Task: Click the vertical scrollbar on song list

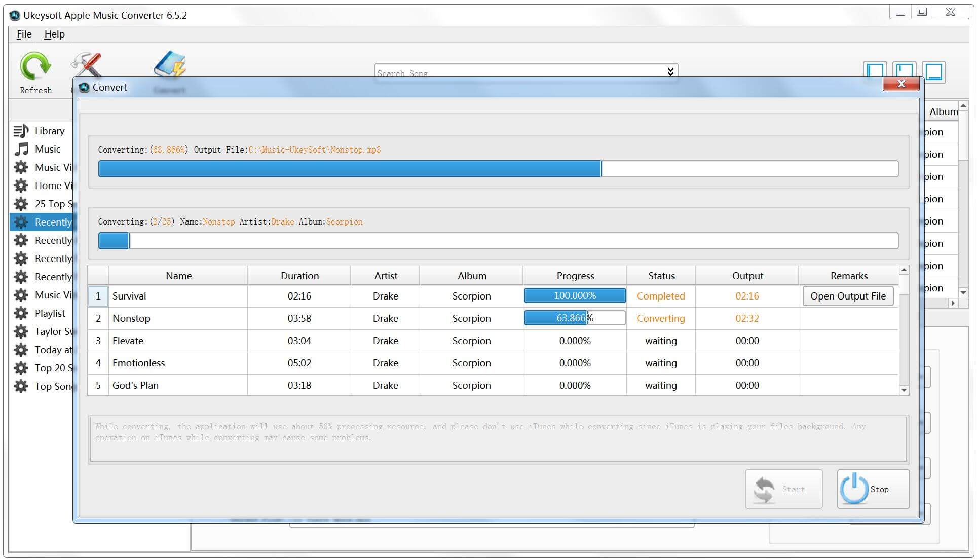Action: tap(905, 329)
